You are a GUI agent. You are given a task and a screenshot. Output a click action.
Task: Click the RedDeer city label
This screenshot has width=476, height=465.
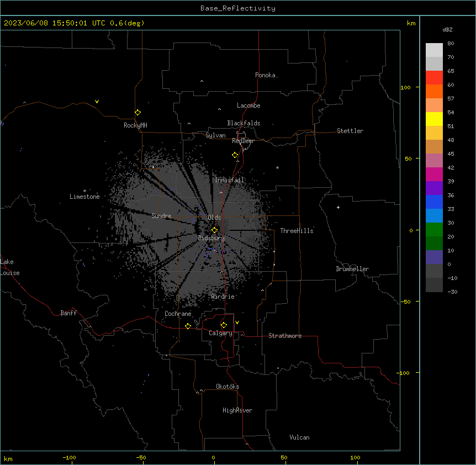(243, 141)
